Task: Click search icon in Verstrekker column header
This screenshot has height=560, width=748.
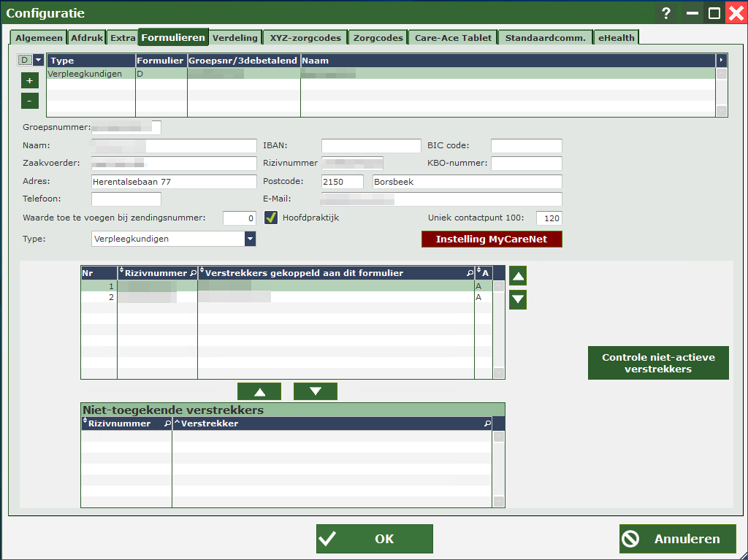Action: click(x=487, y=423)
